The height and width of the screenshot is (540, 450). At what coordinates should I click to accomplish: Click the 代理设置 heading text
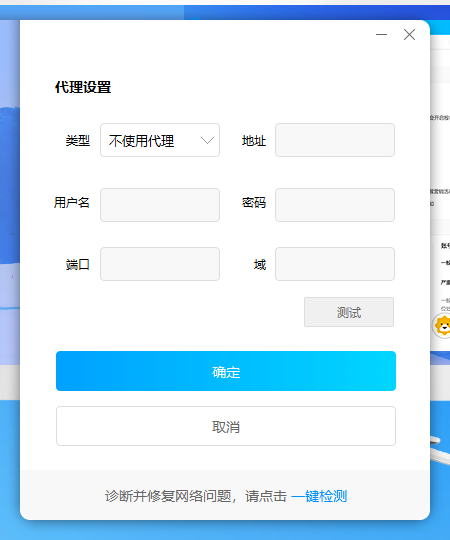[83, 87]
